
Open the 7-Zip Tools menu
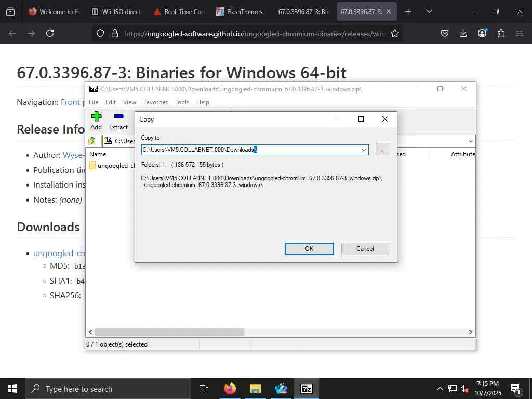[182, 102]
